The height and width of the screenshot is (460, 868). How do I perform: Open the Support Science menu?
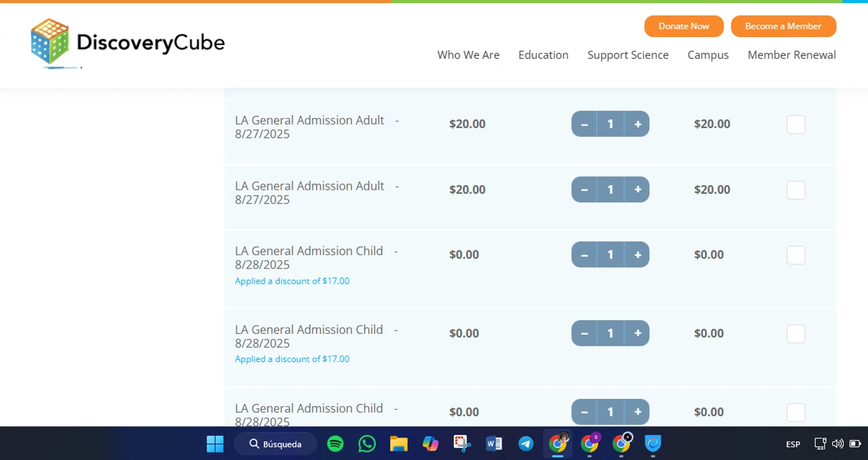coord(628,55)
